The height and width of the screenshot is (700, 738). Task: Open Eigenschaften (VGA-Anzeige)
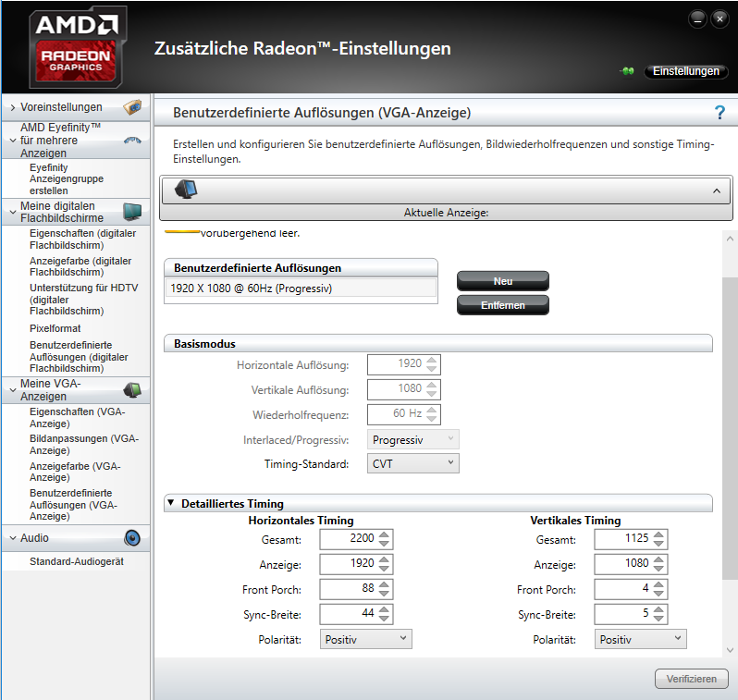tap(77, 418)
